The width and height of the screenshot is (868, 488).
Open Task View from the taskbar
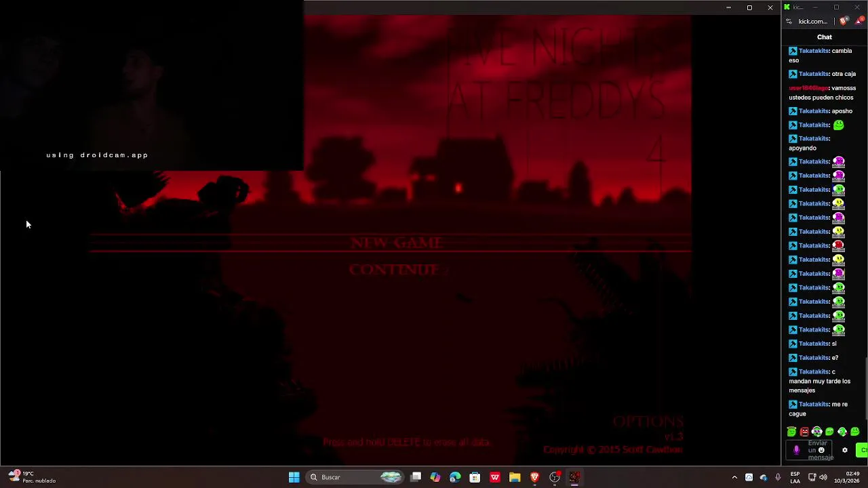point(416,477)
